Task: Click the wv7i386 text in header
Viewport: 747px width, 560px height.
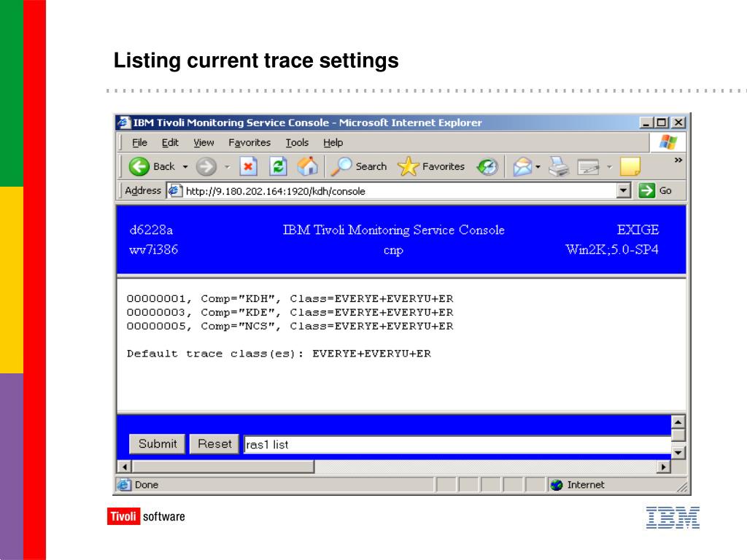Action: tap(153, 249)
